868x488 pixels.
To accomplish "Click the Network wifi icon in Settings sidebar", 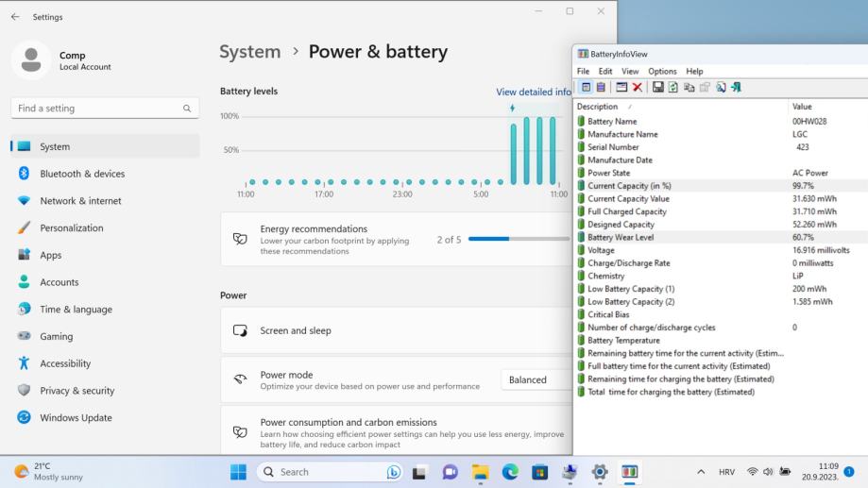I will pos(24,200).
